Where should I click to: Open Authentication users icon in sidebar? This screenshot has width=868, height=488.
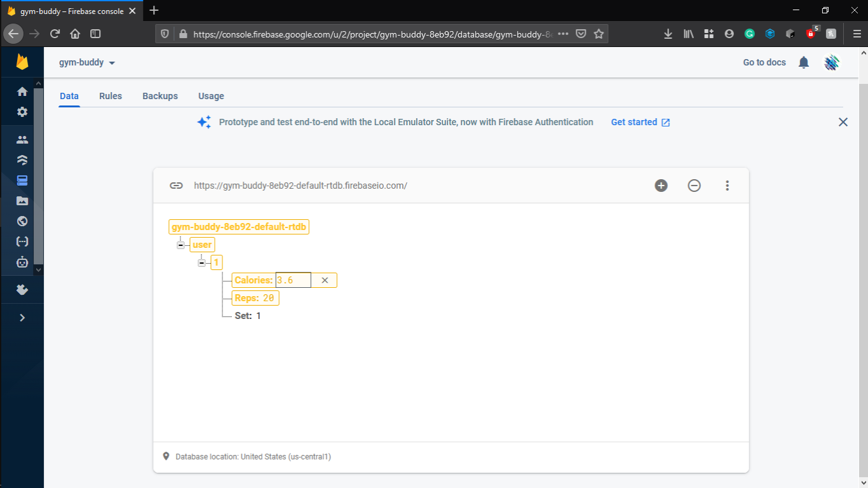(x=22, y=140)
